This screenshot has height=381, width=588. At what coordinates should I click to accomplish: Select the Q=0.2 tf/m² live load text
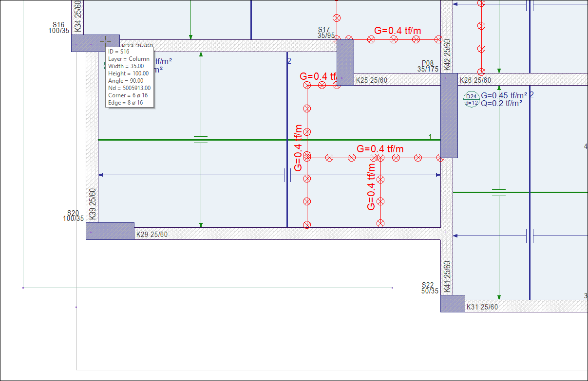click(502, 103)
